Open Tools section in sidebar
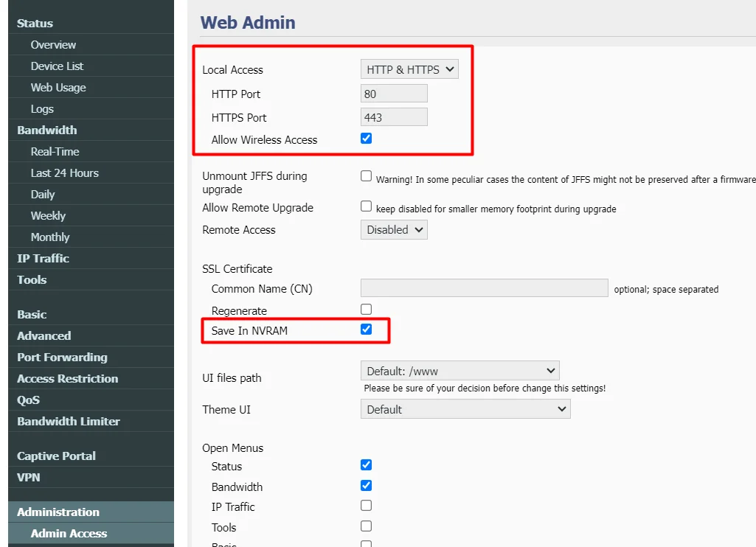This screenshot has width=756, height=547. tap(91, 279)
